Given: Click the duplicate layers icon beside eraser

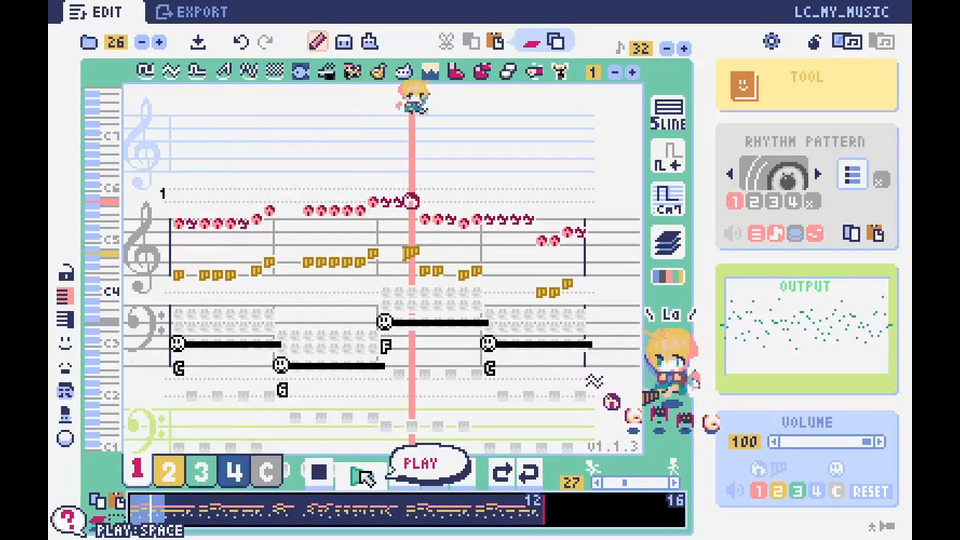Looking at the screenshot, I should [x=556, y=42].
